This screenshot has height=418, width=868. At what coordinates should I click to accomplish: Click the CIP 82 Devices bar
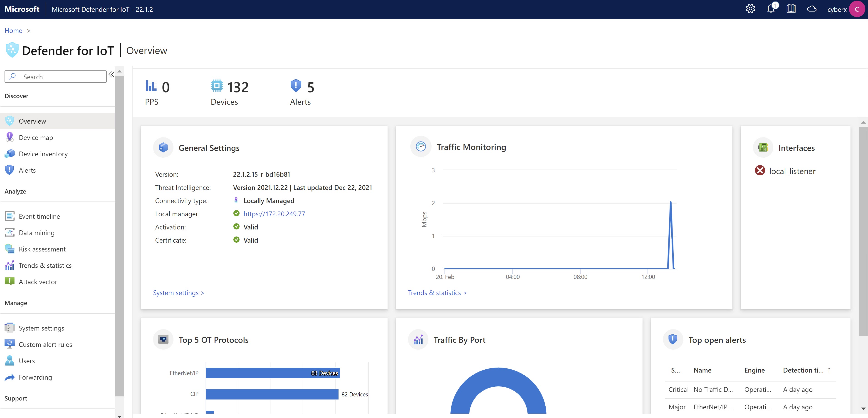pyautogui.click(x=272, y=394)
